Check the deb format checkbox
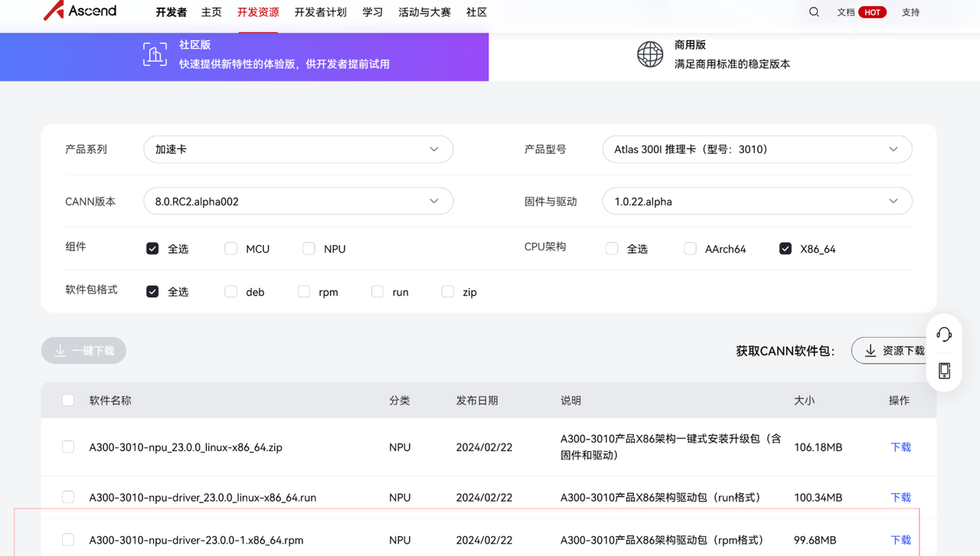 (230, 292)
